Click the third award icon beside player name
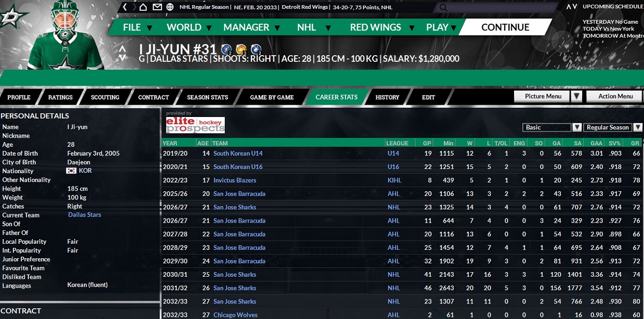Image resolution: width=644 pixels, height=319 pixels. [256, 49]
